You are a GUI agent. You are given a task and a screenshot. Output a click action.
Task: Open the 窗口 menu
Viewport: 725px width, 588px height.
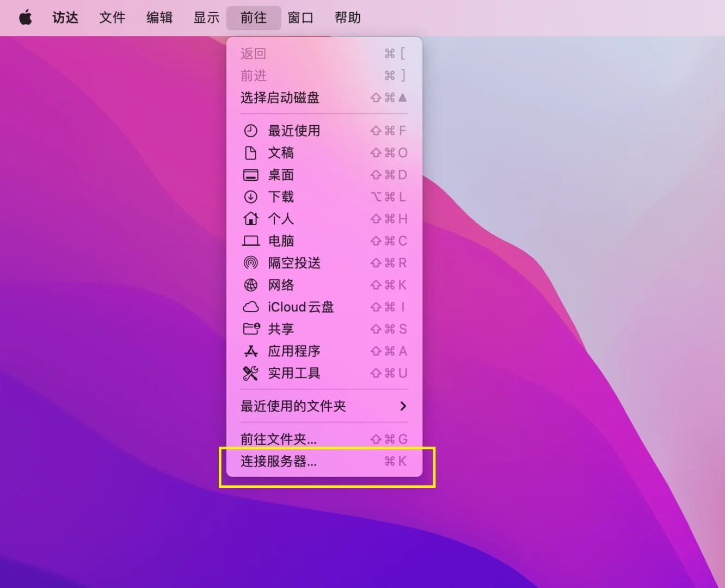301,17
